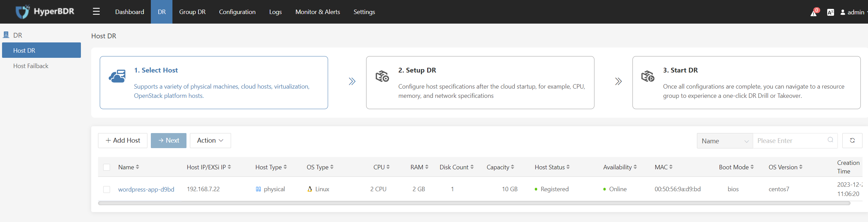Open the Name search filter dropdown
The width and height of the screenshot is (868, 222).
tap(725, 141)
